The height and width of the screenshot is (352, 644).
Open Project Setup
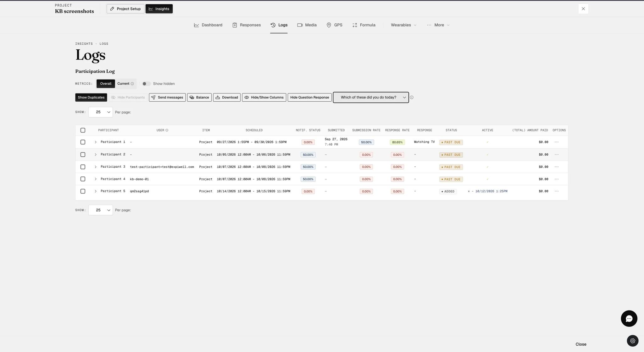(x=125, y=9)
